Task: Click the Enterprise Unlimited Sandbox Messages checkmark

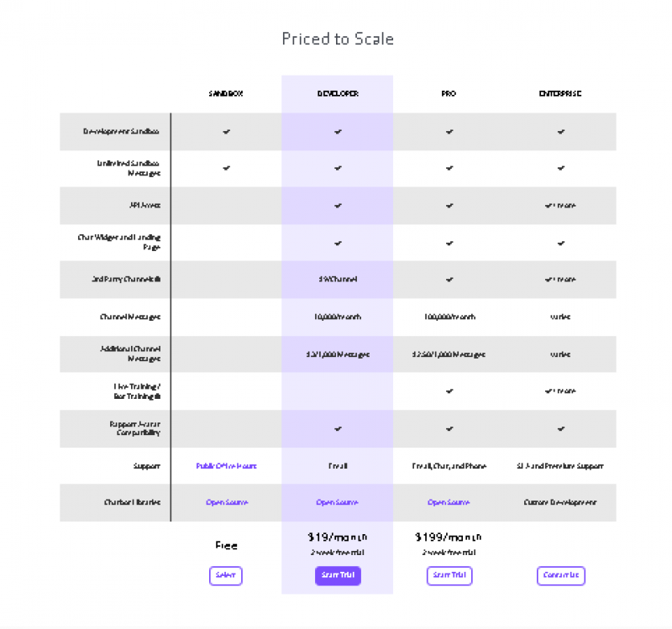Action: point(561,168)
